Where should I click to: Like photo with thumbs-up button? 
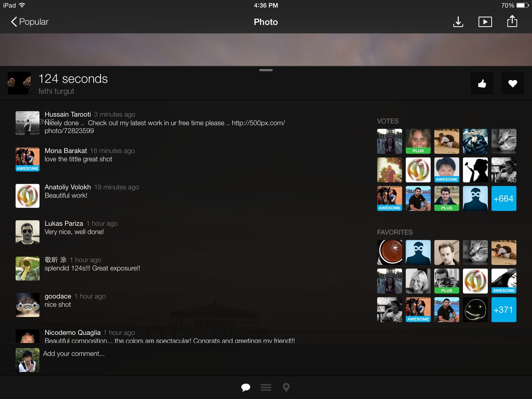(x=482, y=84)
